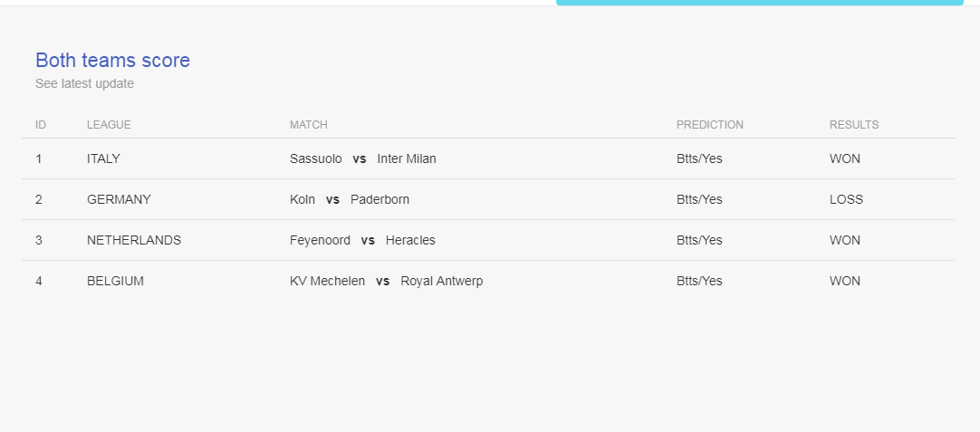Click the NETHERLANDS league cell
Image resolution: width=980 pixels, height=432 pixels.
click(134, 240)
